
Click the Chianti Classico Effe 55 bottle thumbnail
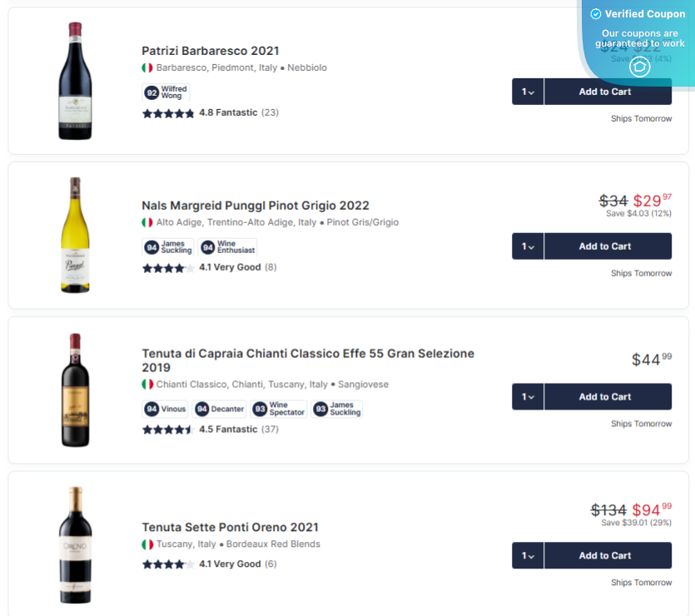pos(75,389)
